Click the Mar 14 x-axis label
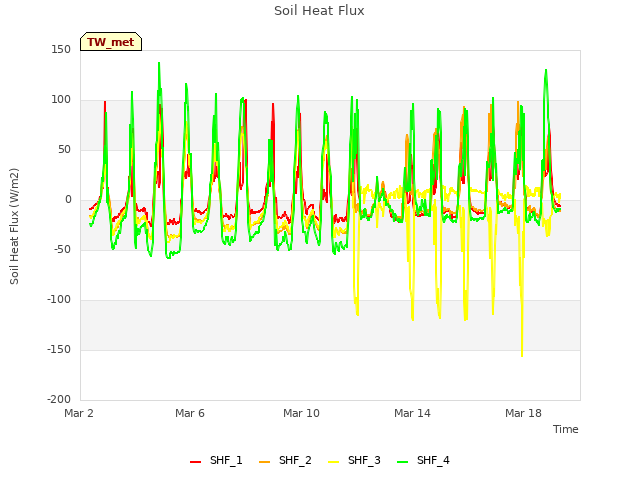Screen dimensions: 640x480 pos(412,413)
